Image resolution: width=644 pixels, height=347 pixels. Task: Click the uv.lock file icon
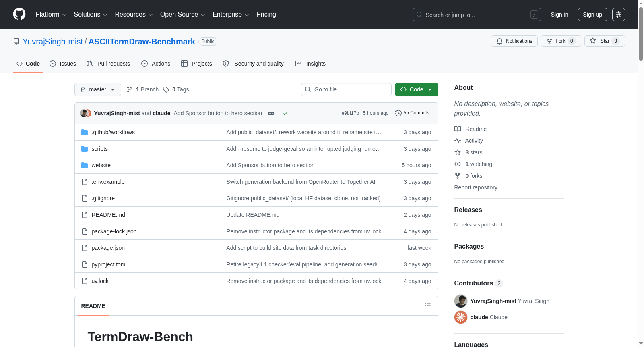[85, 281]
